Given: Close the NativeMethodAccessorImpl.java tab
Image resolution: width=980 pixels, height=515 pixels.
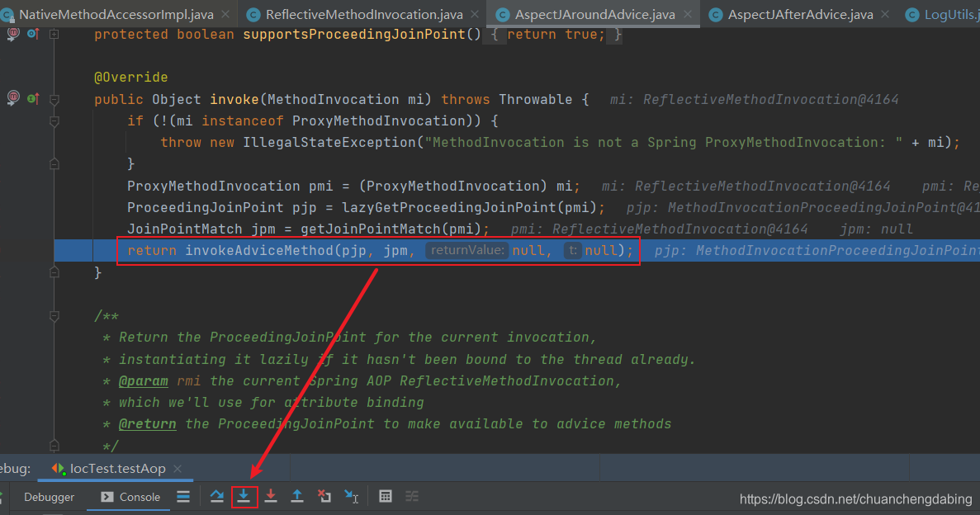Looking at the screenshot, I should [x=225, y=14].
